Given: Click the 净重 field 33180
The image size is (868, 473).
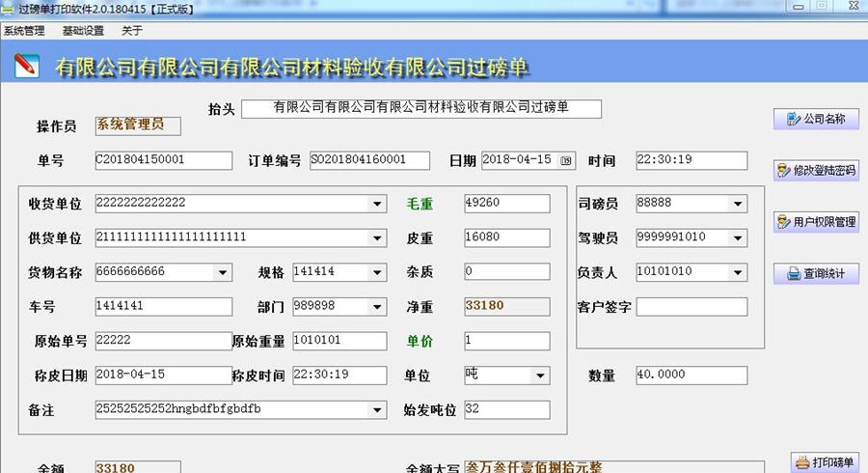Looking at the screenshot, I should 507,306.
